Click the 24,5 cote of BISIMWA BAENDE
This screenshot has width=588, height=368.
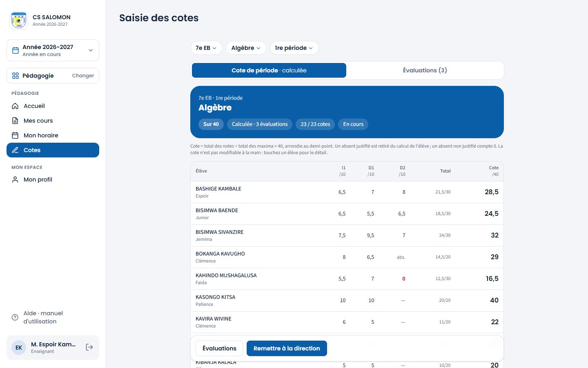pyautogui.click(x=492, y=214)
